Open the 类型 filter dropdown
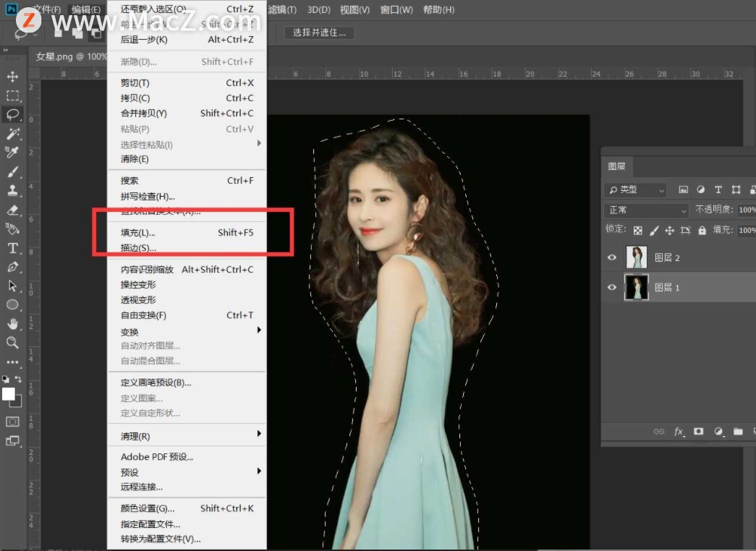The image size is (756, 551). tap(635, 190)
